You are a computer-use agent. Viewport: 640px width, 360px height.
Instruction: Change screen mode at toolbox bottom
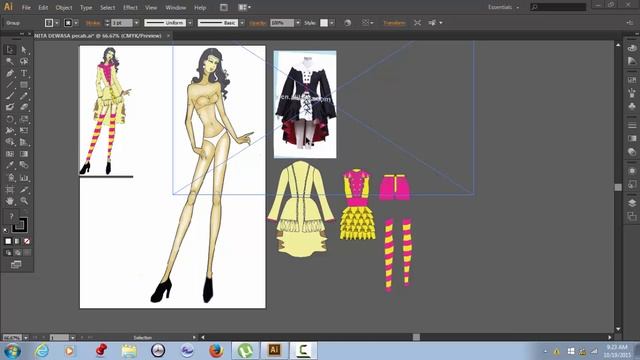click(x=16, y=265)
